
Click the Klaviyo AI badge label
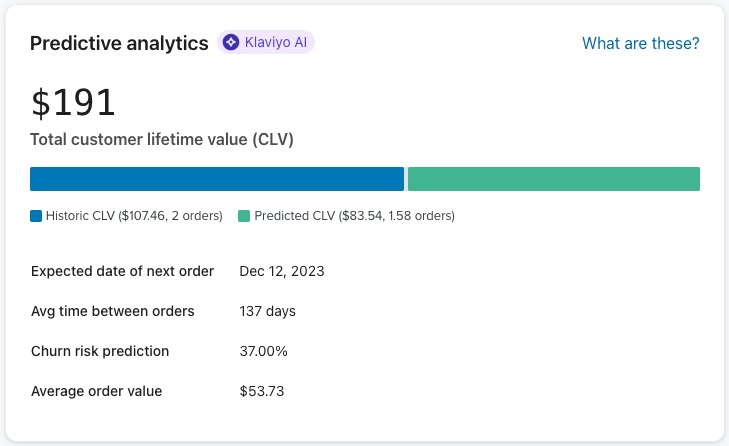[x=275, y=42]
